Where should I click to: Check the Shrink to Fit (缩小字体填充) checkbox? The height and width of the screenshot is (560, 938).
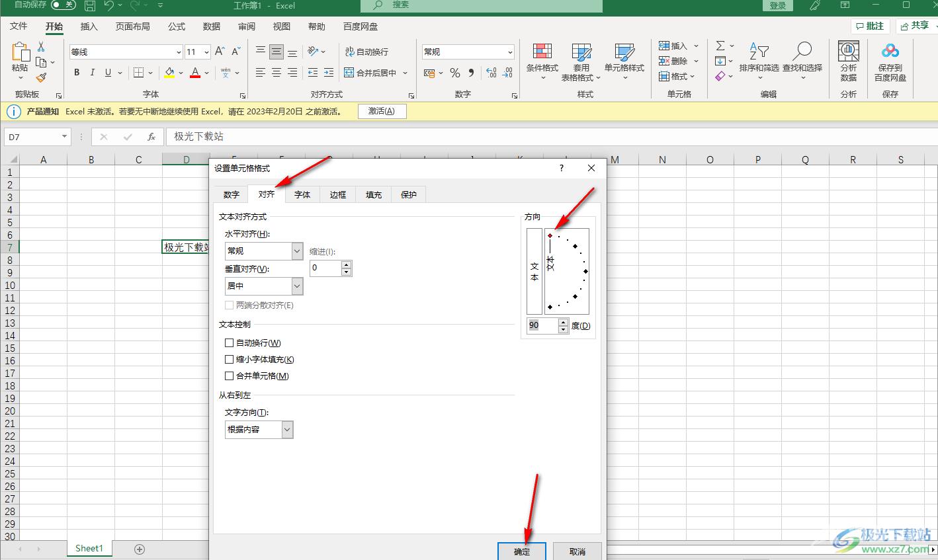(x=230, y=360)
